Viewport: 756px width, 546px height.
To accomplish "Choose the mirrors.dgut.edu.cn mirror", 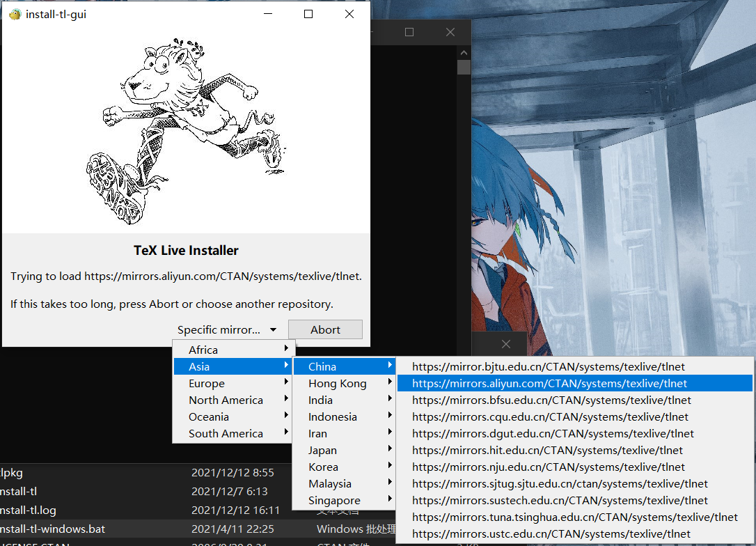I will pos(575,434).
